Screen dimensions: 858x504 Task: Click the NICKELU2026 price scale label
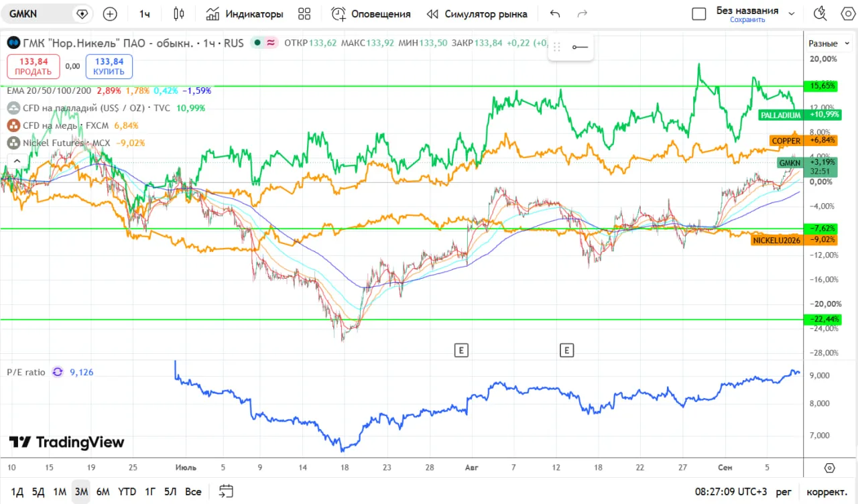pos(777,240)
